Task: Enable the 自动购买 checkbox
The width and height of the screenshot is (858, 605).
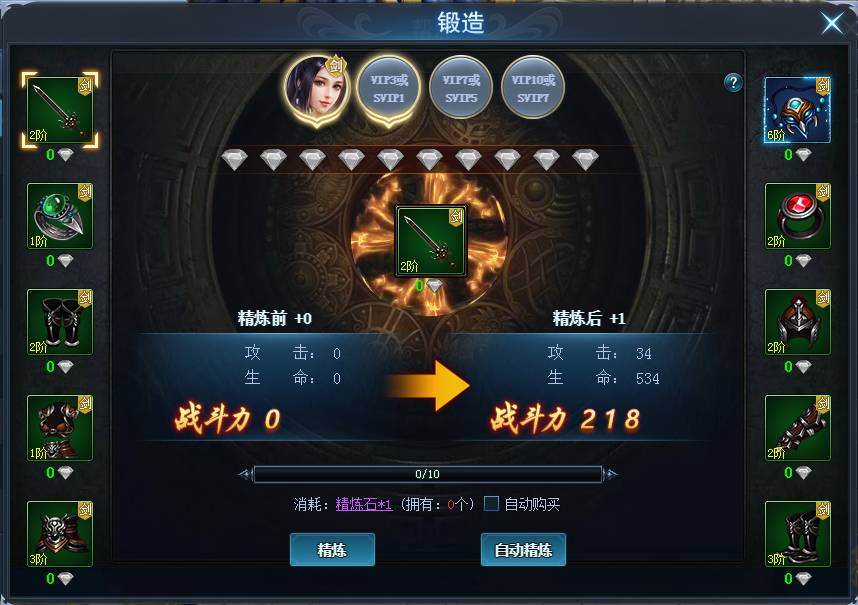Action: (491, 503)
